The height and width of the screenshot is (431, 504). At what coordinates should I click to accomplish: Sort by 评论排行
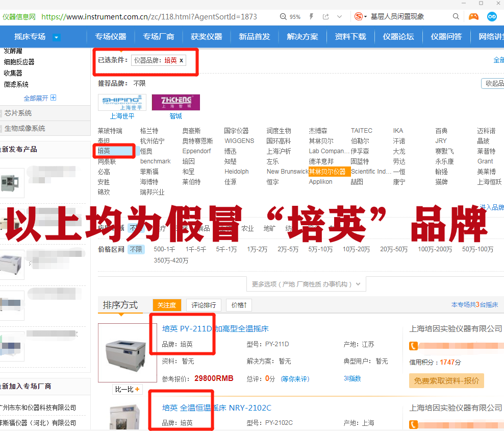pyautogui.click(x=204, y=305)
